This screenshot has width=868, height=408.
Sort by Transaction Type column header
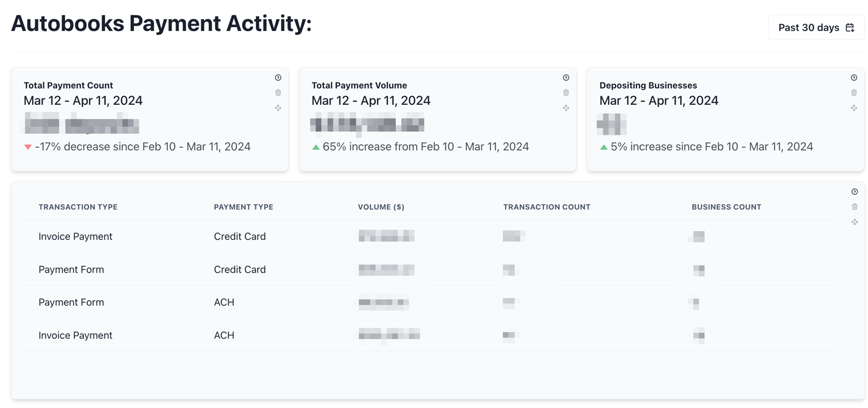[x=78, y=207]
